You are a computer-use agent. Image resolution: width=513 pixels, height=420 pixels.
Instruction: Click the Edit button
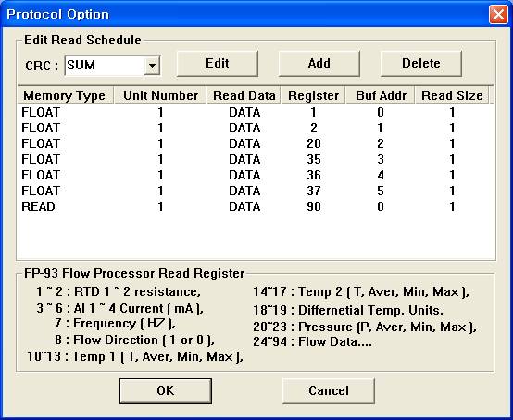point(218,64)
